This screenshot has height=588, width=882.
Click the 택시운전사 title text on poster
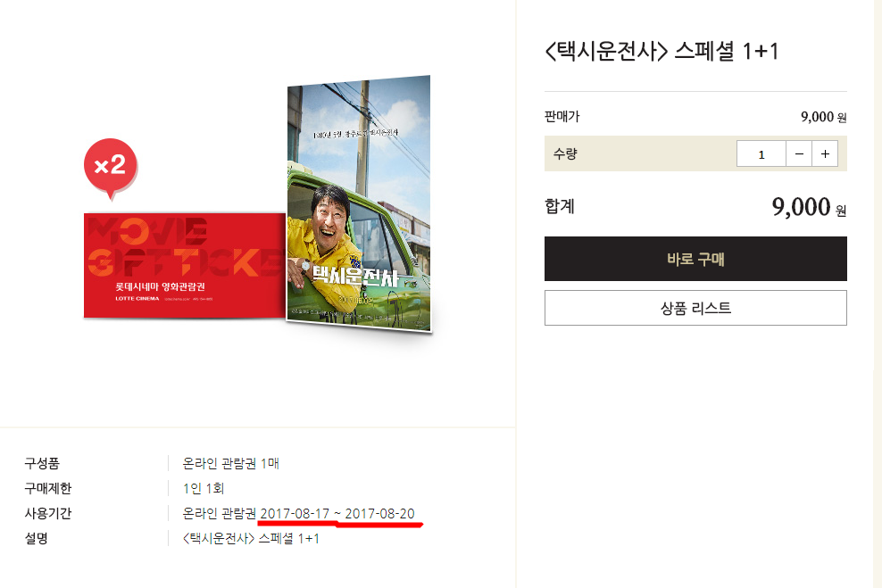pos(355,276)
